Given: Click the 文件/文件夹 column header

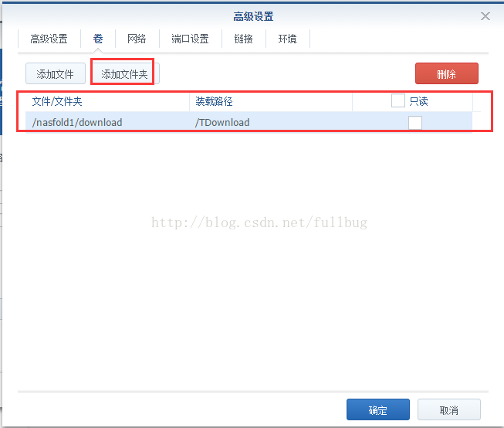Looking at the screenshot, I should (107, 102).
